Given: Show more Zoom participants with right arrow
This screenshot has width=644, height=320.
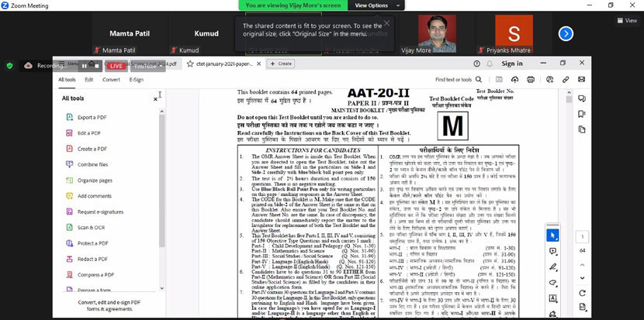Looking at the screenshot, I should click(566, 33).
